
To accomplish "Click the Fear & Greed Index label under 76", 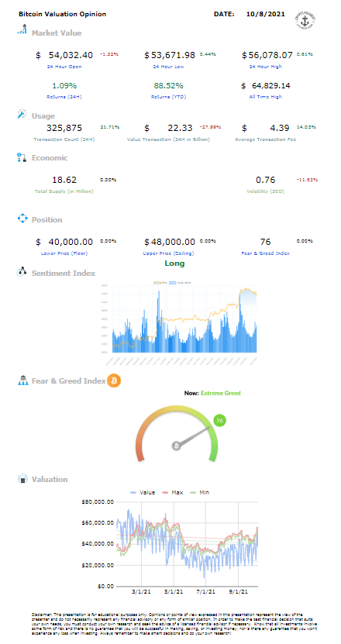I will pos(265,253).
